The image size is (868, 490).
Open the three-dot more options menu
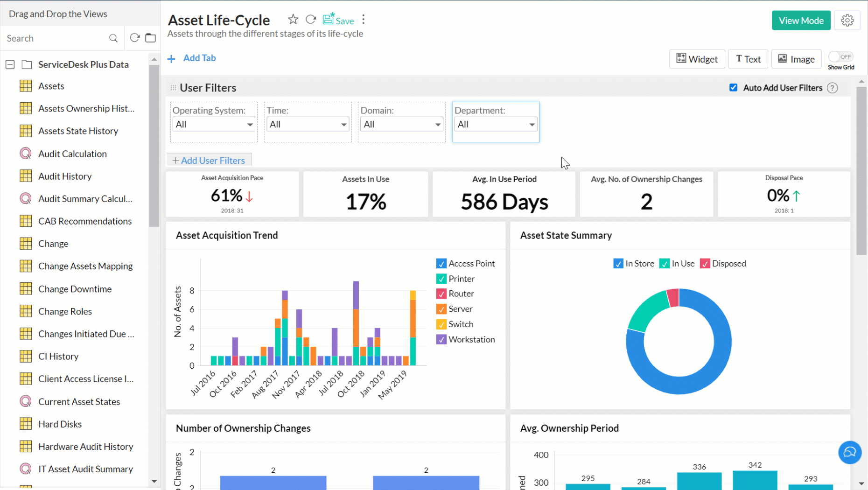364,20
